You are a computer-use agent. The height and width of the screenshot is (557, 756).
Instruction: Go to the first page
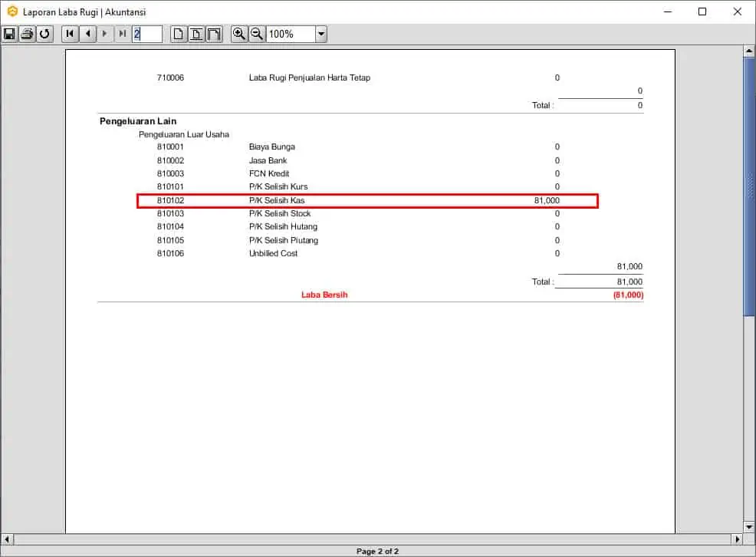click(70, 34)
